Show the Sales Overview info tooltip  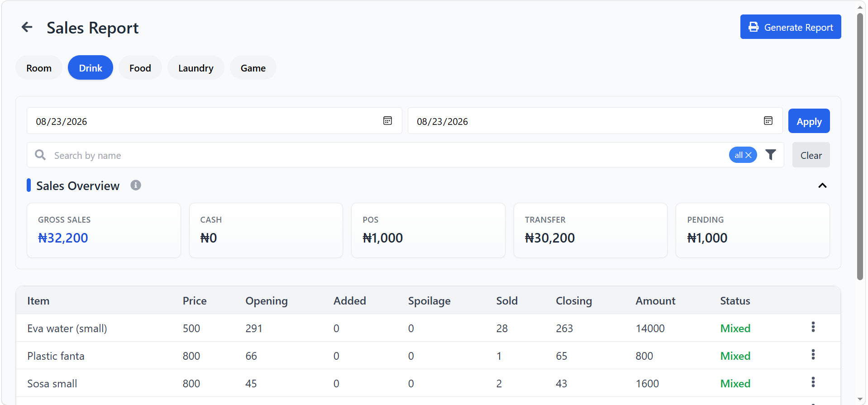pos(136,185)
